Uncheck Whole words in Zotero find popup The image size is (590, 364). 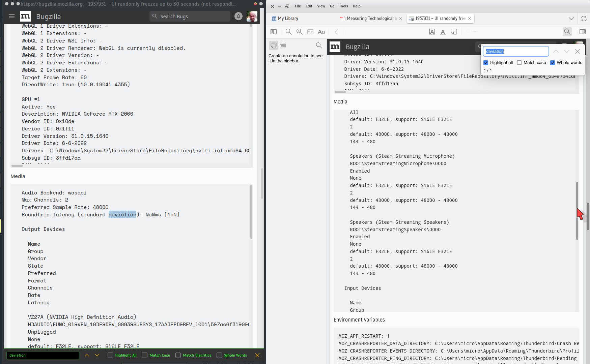(x=553, y=63)
